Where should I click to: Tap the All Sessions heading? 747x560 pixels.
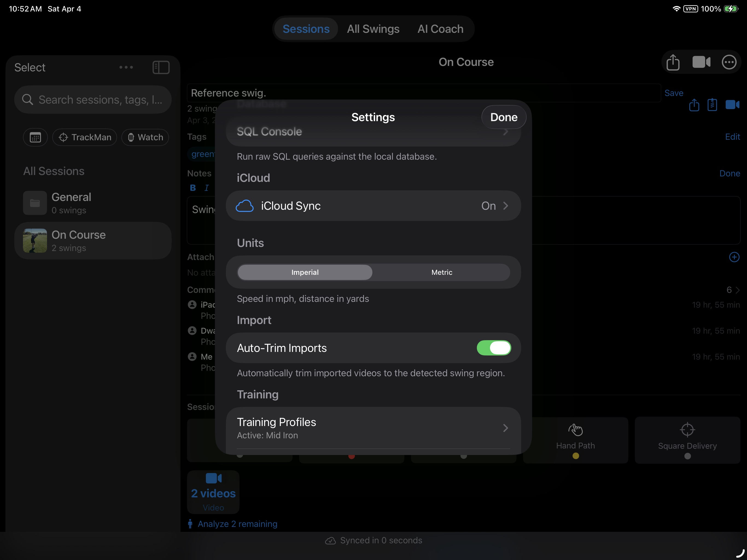pos(54,171)
